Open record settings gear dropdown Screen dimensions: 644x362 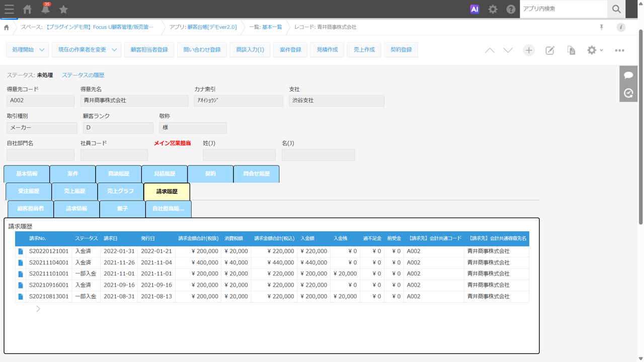[595, 50]
